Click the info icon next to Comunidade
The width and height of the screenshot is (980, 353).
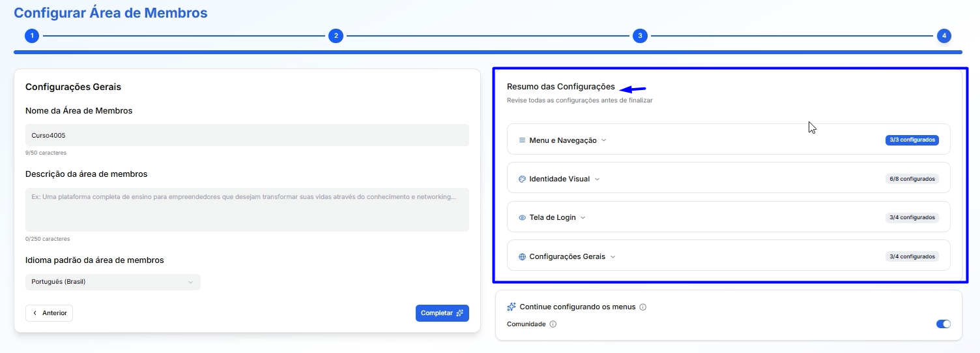pos(553,324)
